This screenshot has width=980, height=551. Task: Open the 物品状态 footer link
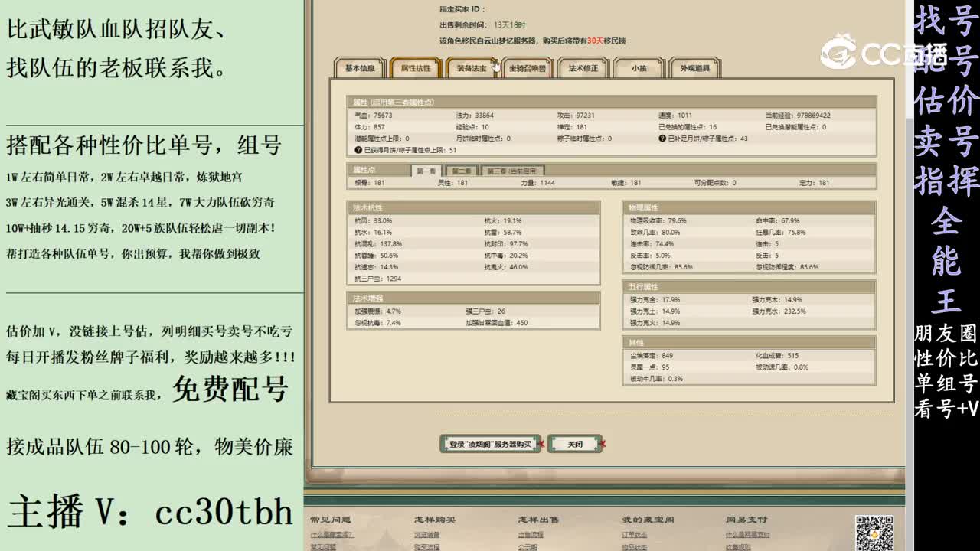pyautogui.click(x=635, y=547)
